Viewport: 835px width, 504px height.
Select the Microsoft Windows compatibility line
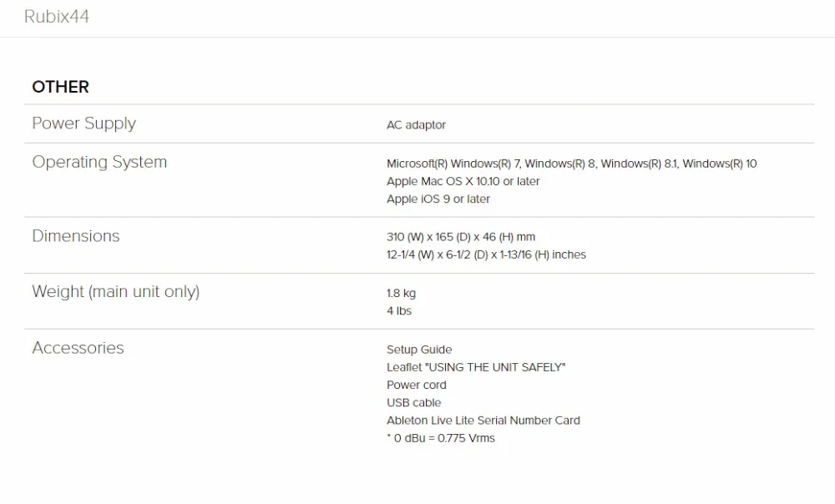pyautogui.click(x=571, y=164)
